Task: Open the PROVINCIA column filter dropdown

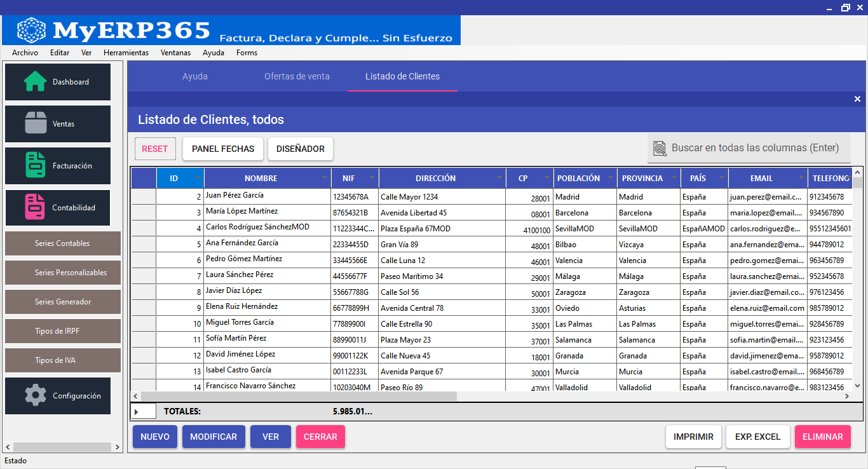Action: pyautogui.click(x=674, y=179)
